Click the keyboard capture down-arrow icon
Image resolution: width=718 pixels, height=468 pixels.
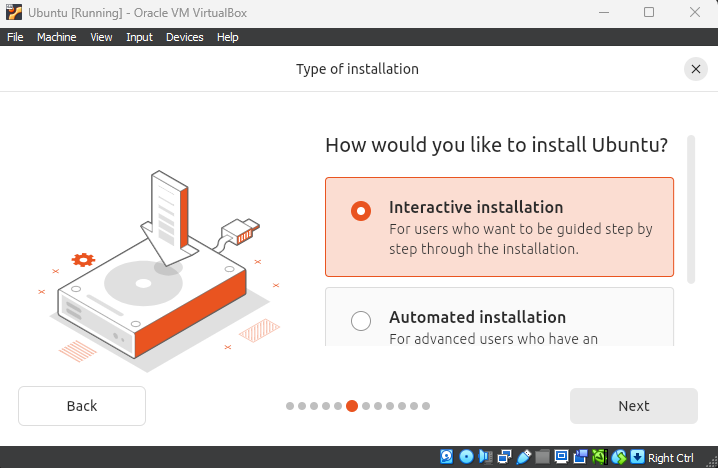click(637, 457)
